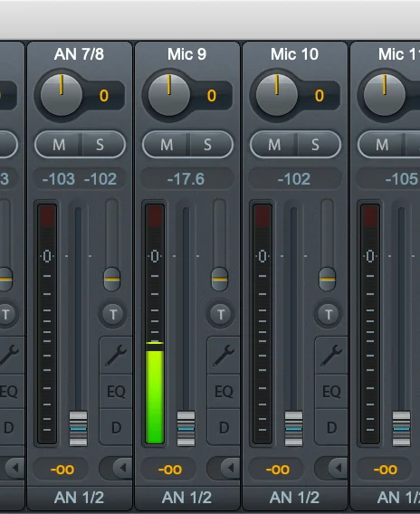Open Dynamics D panel for Mic 9
Screen dimensions: 420x514
224,427
